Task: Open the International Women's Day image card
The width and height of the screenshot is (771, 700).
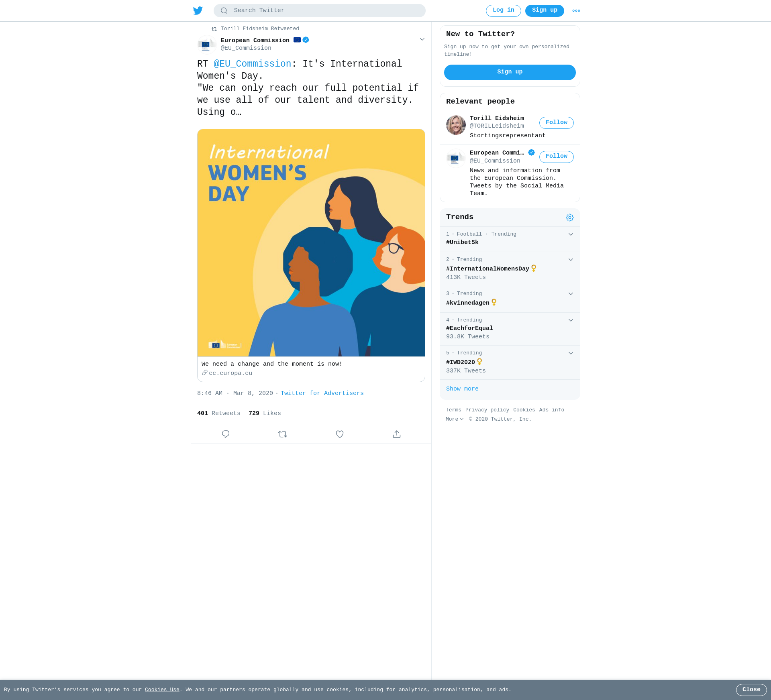Action: tap(311, 255)
